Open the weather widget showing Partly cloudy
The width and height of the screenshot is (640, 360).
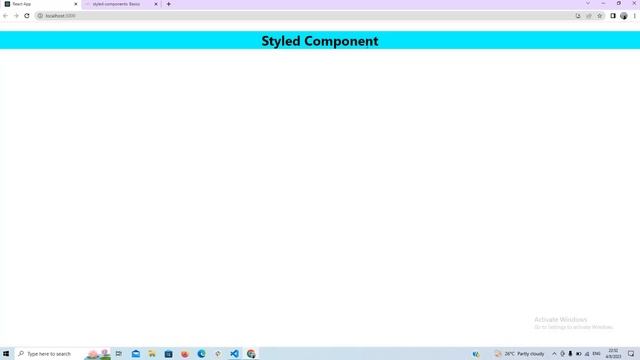point(519,354)
